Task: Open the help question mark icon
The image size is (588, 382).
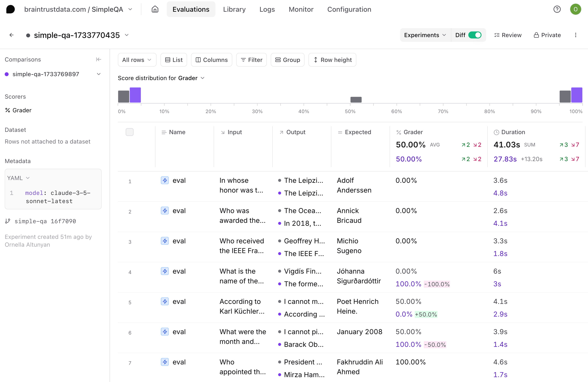Action: click(x=557, y=9)
